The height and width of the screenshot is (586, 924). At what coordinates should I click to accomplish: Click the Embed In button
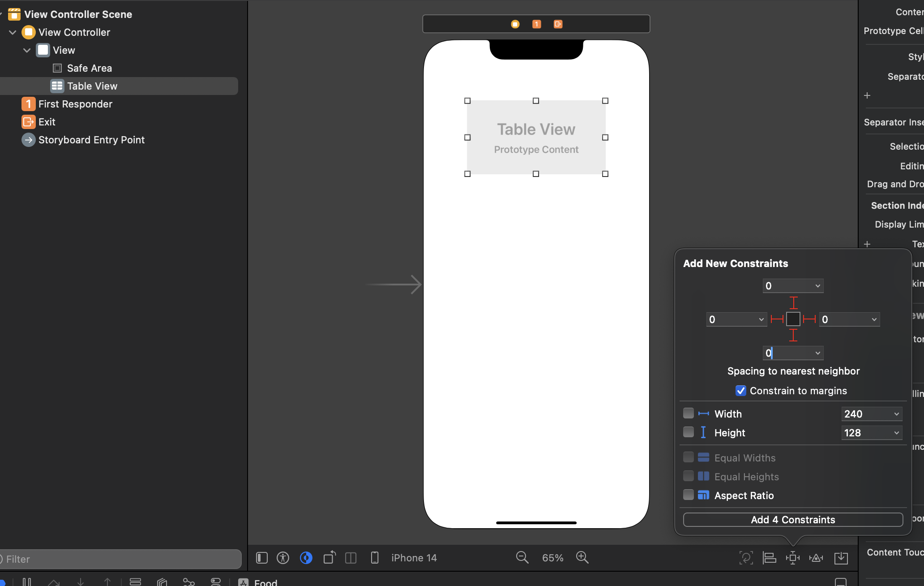click(x=841, y=558)
